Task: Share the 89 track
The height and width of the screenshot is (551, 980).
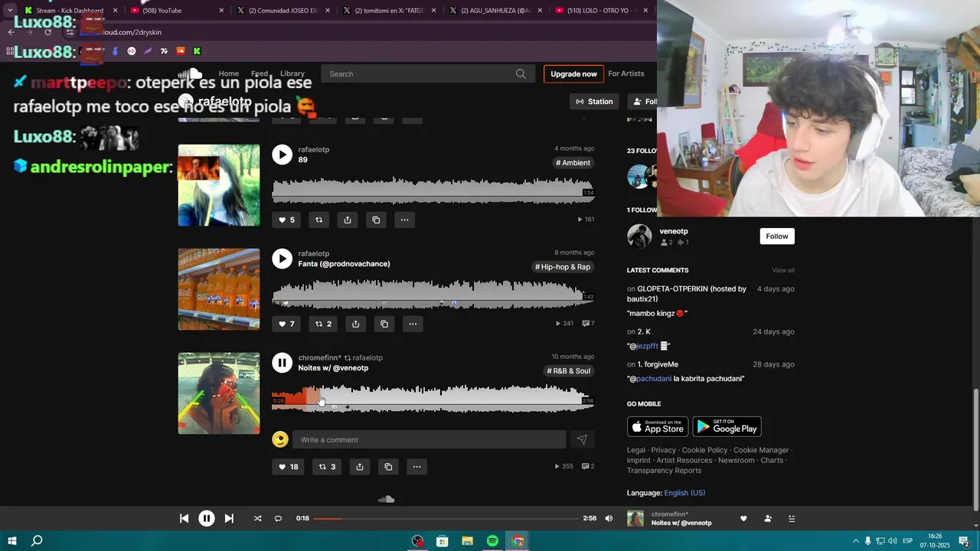Action: pyautogui.click(x=348, y=220)
